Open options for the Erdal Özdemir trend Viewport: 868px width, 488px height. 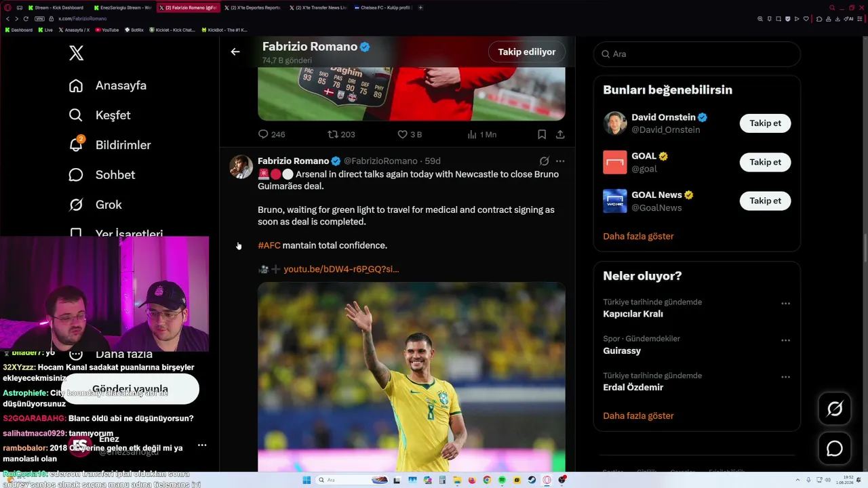point(785,377)
